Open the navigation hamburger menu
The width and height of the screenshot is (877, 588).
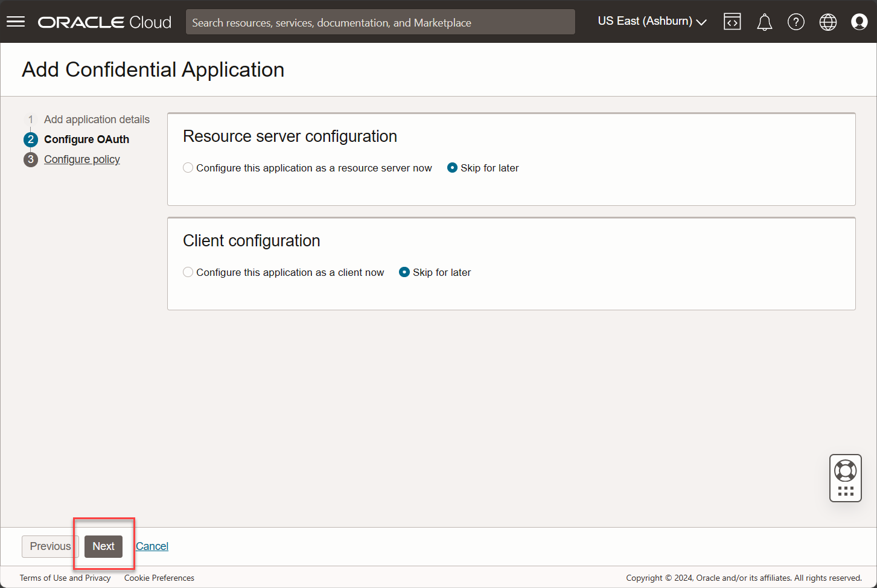pyautogui.click(x=16, y=21)
